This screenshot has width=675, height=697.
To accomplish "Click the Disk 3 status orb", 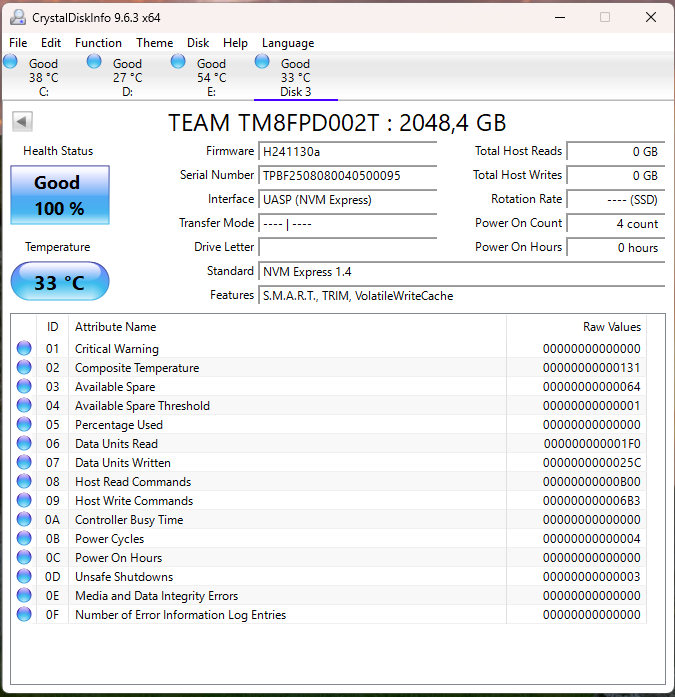I will (x=263, y=62).
